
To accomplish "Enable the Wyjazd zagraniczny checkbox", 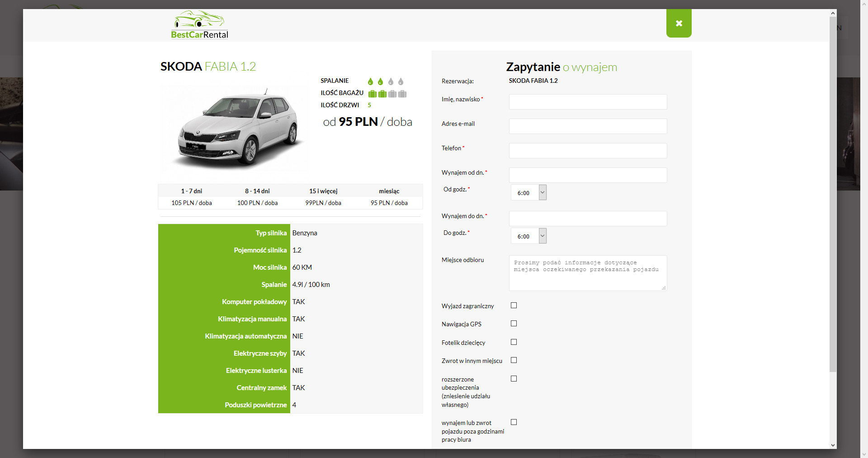I will point(514,305).
